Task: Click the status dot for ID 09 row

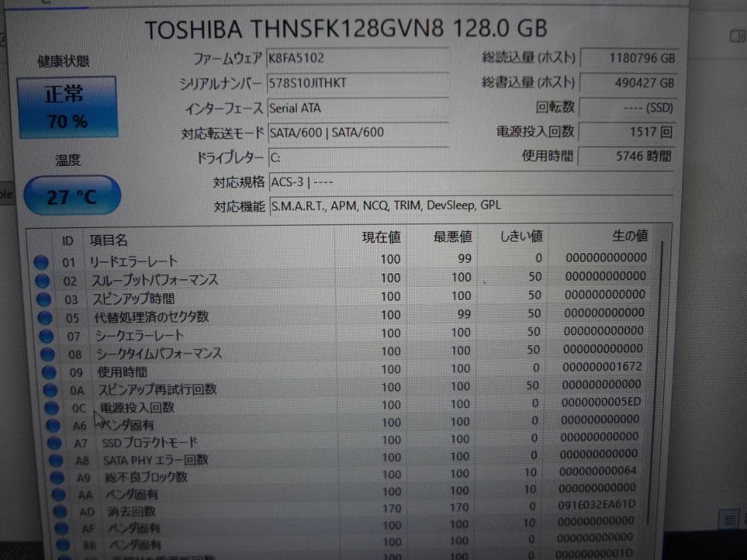Action: point(48,373)
